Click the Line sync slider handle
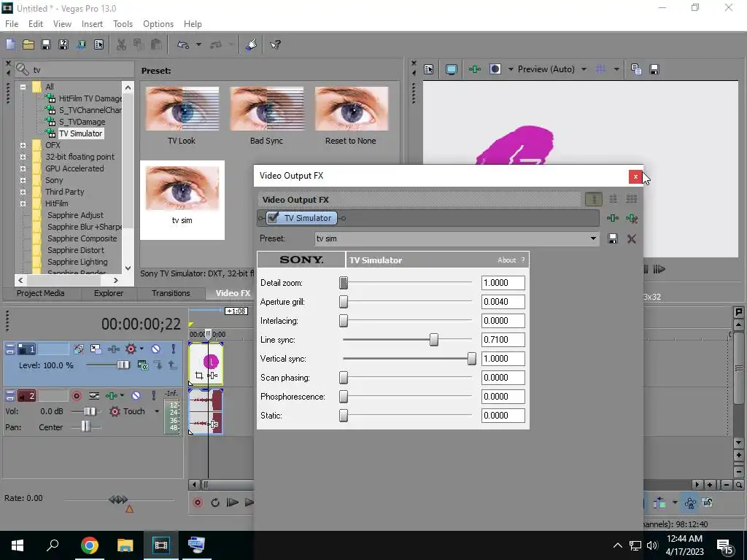 coord(433,340)
